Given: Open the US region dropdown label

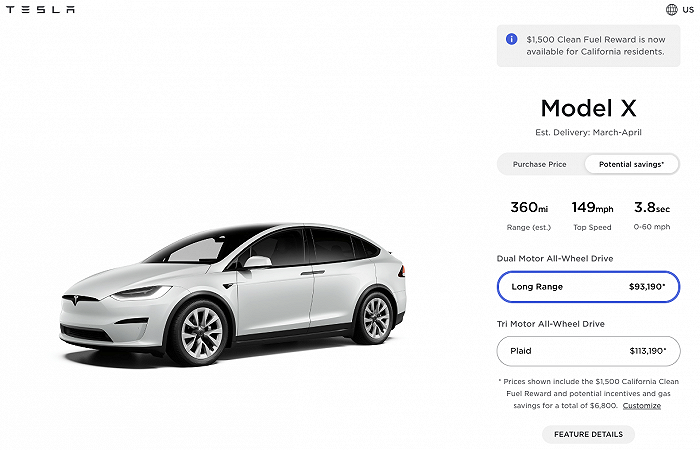Looking at the screenshot, I should [687, 10].
